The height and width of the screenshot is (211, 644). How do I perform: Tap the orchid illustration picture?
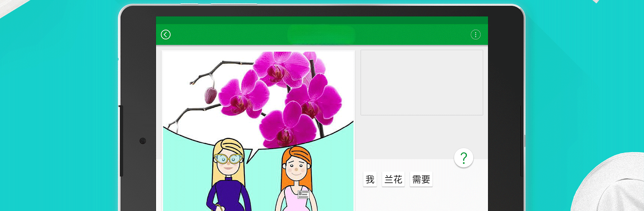[x=258, y=131]
